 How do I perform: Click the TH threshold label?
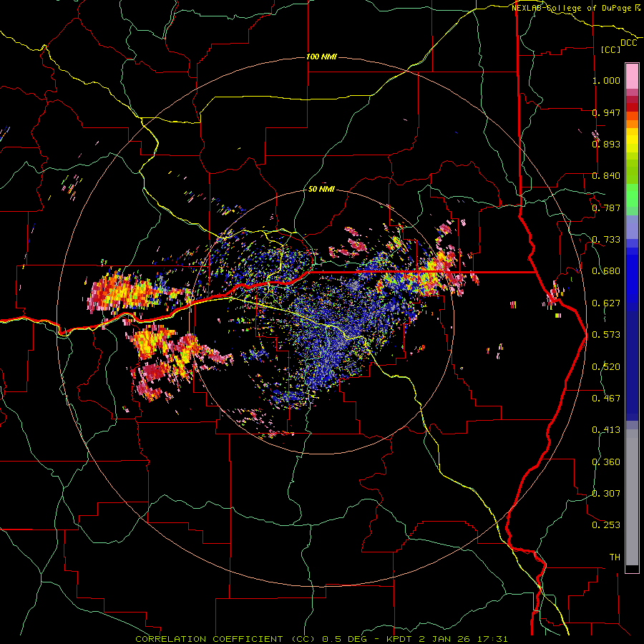click(x=615, y=557)
